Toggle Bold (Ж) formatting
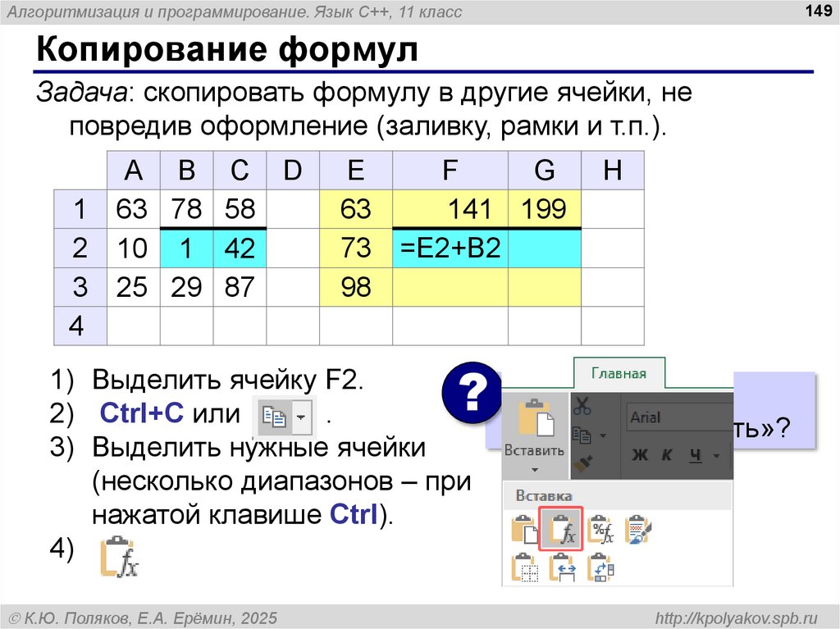 tap(640, 455)
